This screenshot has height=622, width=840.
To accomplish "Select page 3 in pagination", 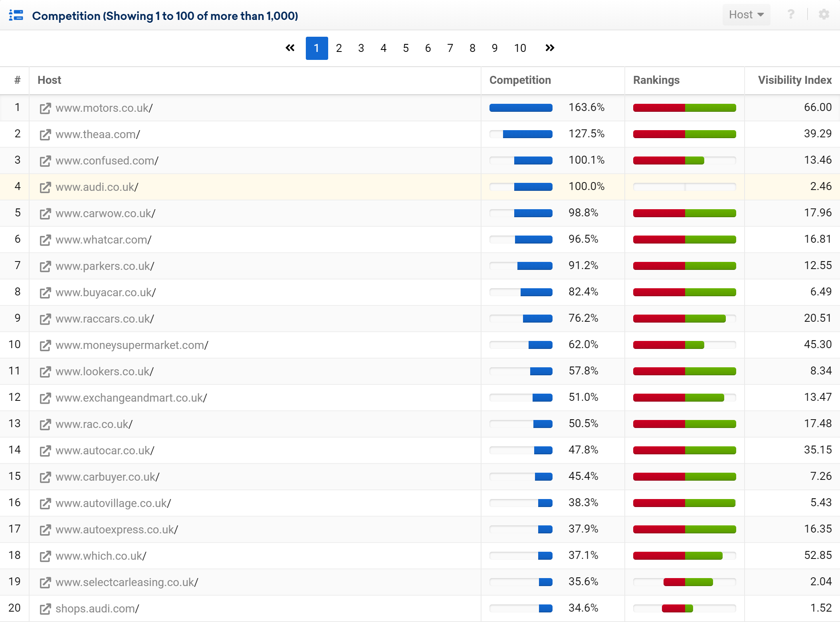I will pyautogui.click(x=361, y=48).
